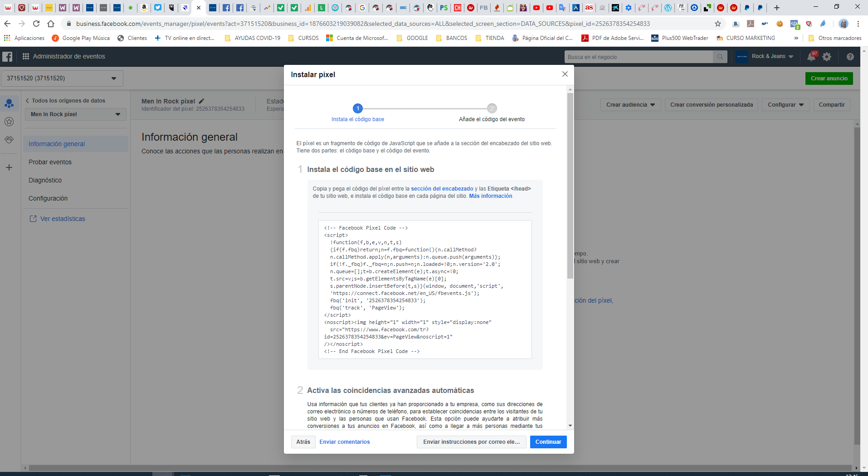Screen dimensions: 868x476
Task: Open the BANCOS bookmark folder
Action: [452, 38]
